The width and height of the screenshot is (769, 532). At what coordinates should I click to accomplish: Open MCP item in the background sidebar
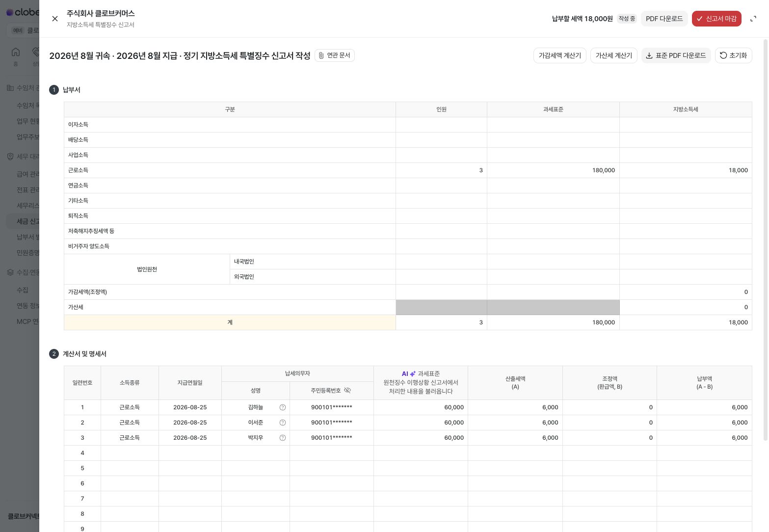[23, 321]
